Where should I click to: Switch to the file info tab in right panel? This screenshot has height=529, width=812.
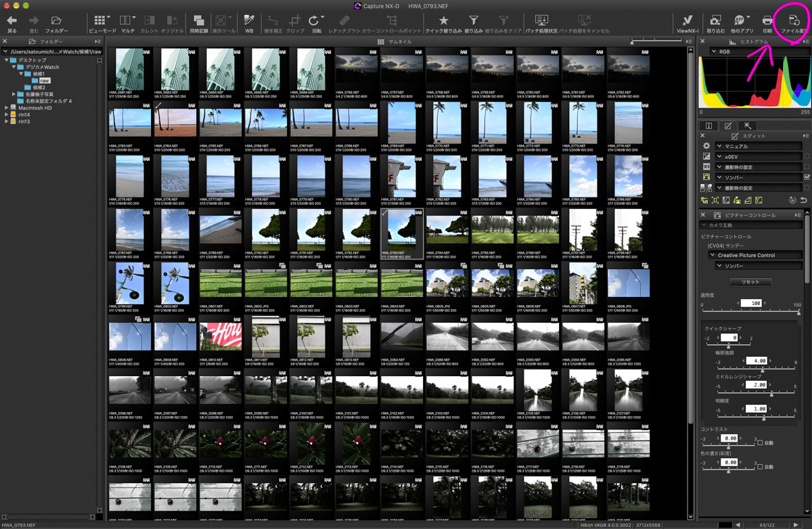pos(708,126)
